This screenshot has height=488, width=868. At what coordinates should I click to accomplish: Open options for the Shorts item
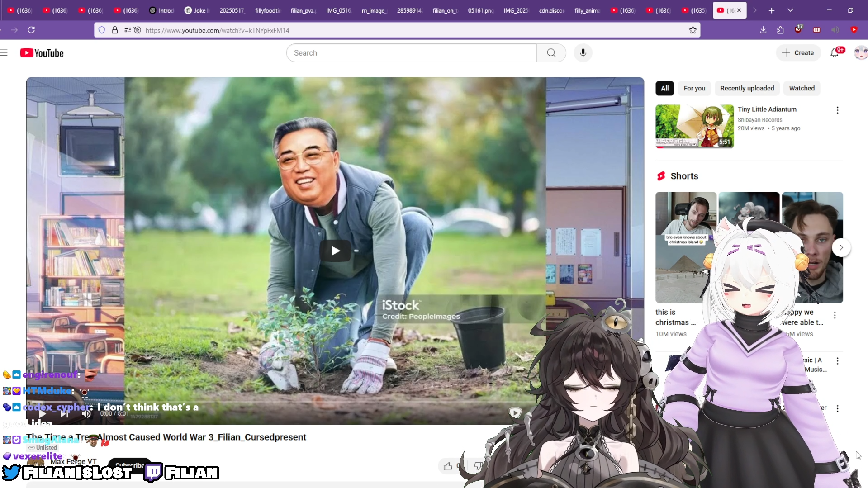(x=835, y=315)
